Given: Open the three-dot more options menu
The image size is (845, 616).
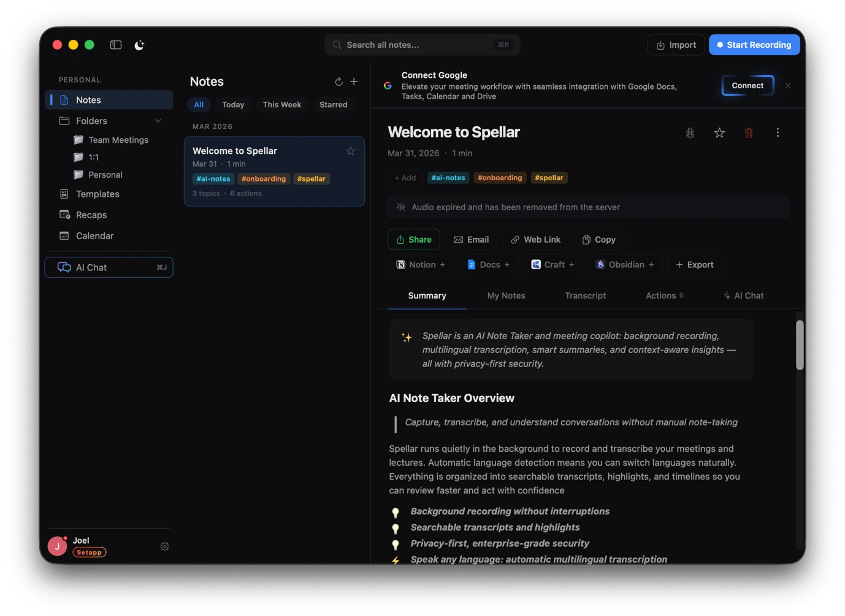Looking at the screenshot, I should 778,133.
